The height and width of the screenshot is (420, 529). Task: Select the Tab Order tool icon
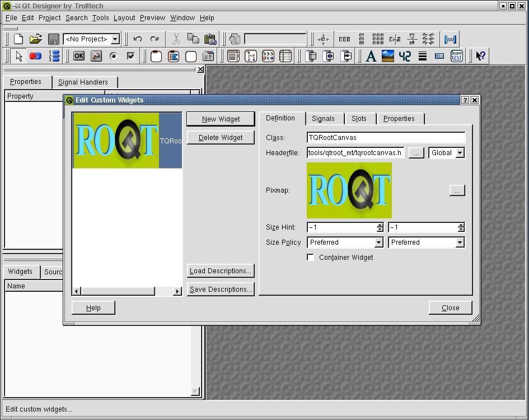click(x=54, y=56)
